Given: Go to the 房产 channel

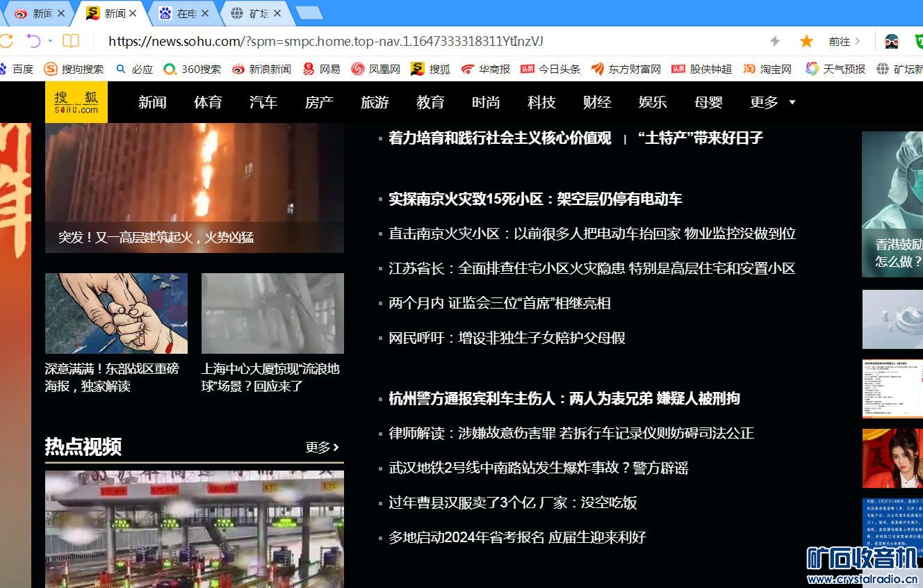Looking at the screenshot, I should [x=319, y=102].
